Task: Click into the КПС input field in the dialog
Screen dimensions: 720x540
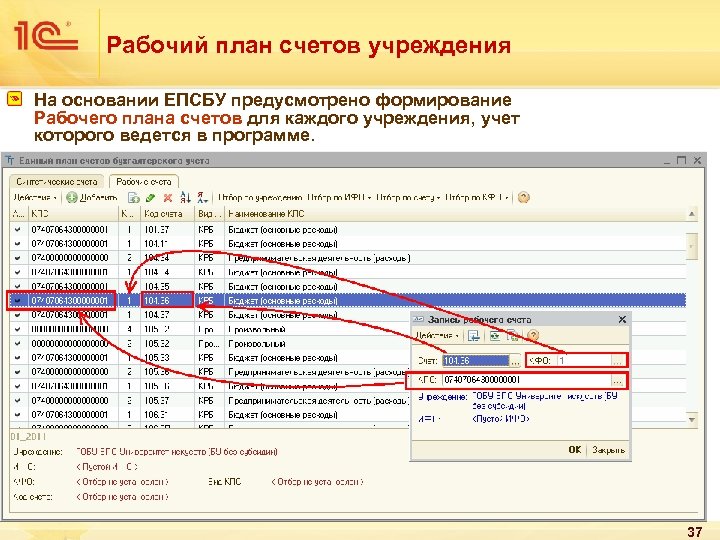Action: tap(527, 381)
